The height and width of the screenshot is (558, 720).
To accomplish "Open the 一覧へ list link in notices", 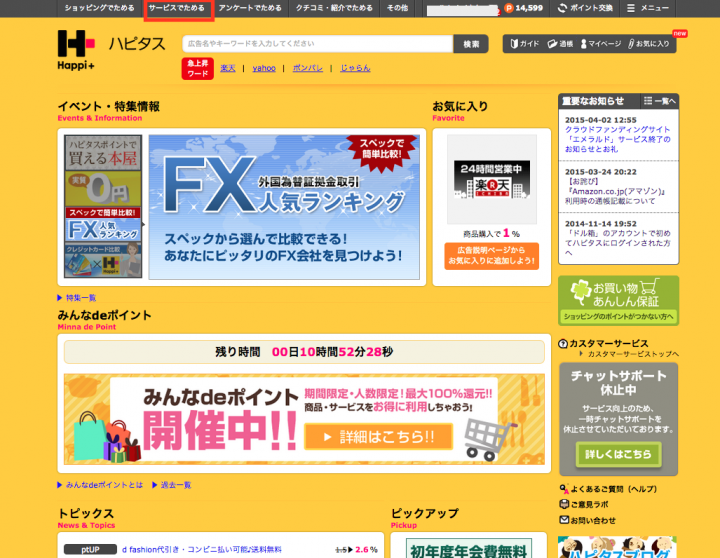I will click(x=659, y=101).
